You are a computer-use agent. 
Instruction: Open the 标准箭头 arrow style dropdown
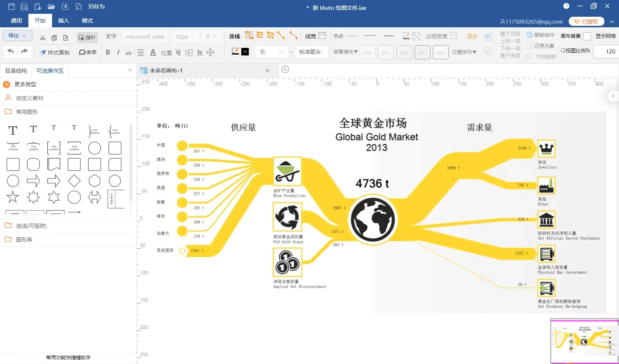click(311, 52)
